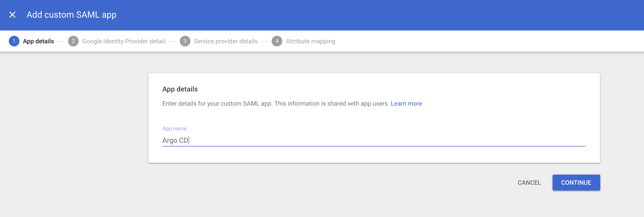Click the connector line before step 3 circle
644x217 pixels.
click(x=172, y=42)
